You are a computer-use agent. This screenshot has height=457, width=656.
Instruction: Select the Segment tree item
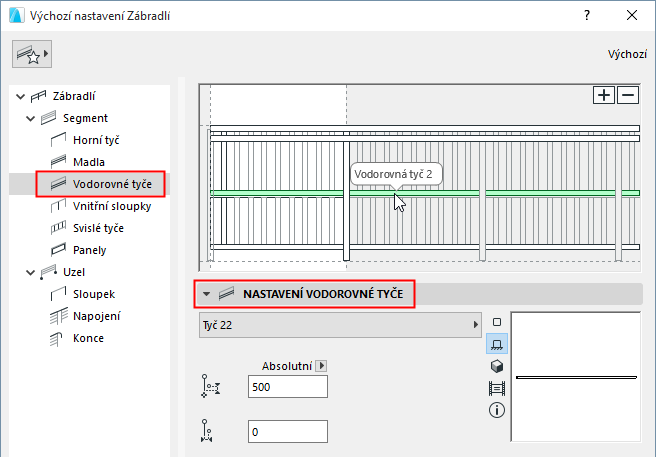tap(85, 118)
